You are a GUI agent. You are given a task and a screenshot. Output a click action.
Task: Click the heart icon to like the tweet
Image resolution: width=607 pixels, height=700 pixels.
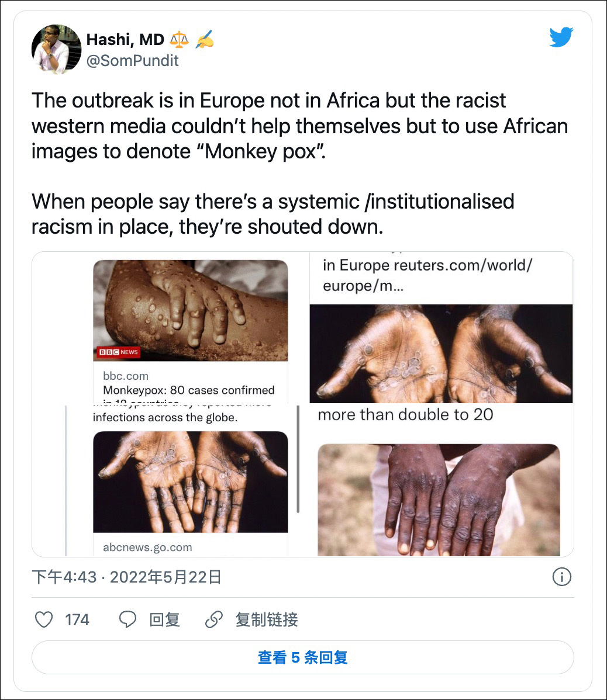coord(44,619)
